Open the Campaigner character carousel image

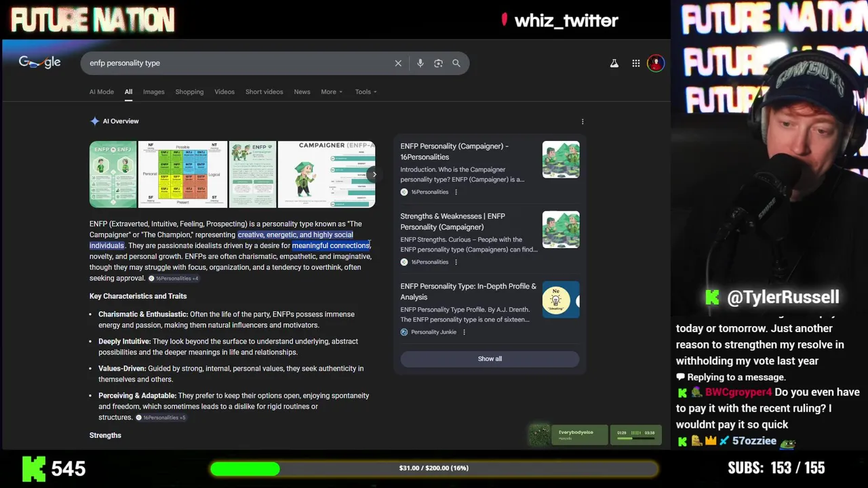326,174
